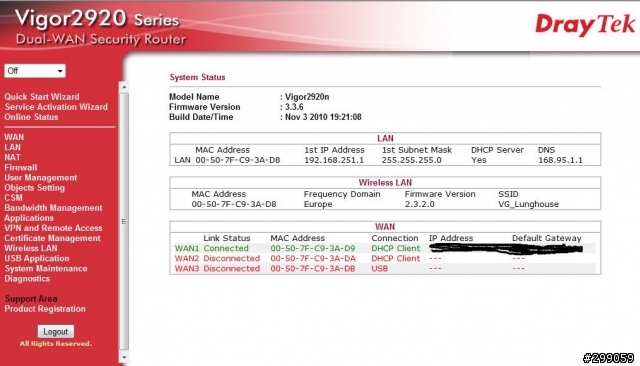Screen dimensions: 640x366
Task: Select build date Nov 3 2010 19:21:08
Action: click(323, 117)
